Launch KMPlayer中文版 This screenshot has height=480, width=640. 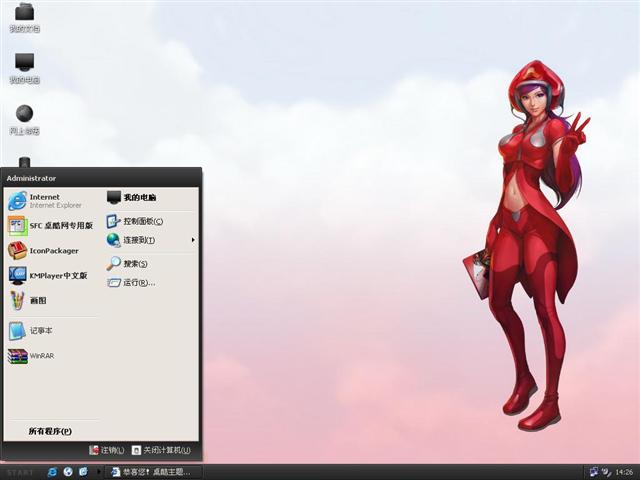coord(52,276)
